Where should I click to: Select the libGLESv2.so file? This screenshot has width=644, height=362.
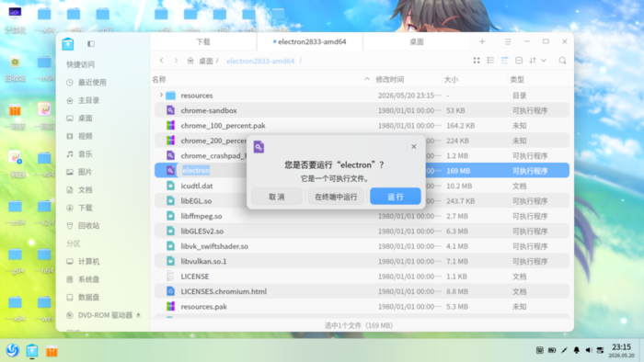362,232
